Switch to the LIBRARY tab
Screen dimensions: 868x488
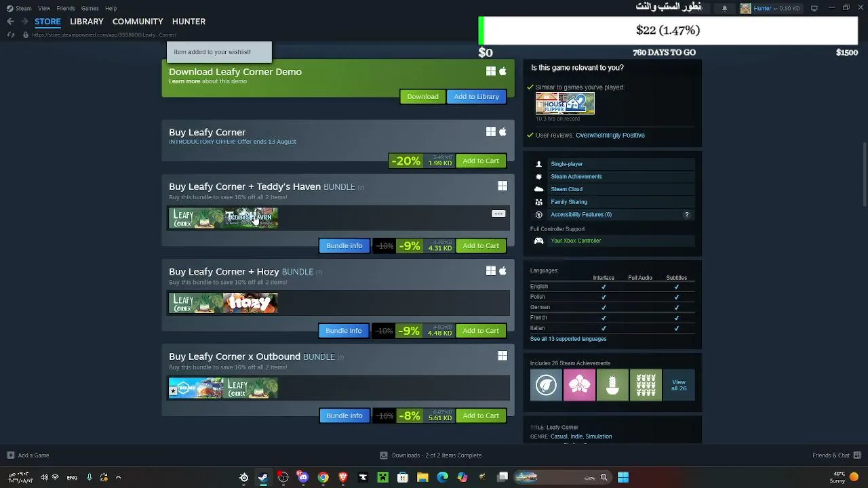(87, 22)
